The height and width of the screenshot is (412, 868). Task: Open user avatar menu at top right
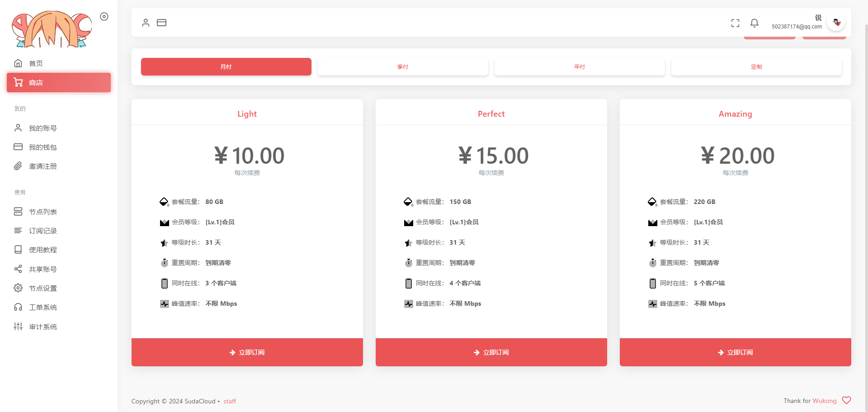pos(836,22)
